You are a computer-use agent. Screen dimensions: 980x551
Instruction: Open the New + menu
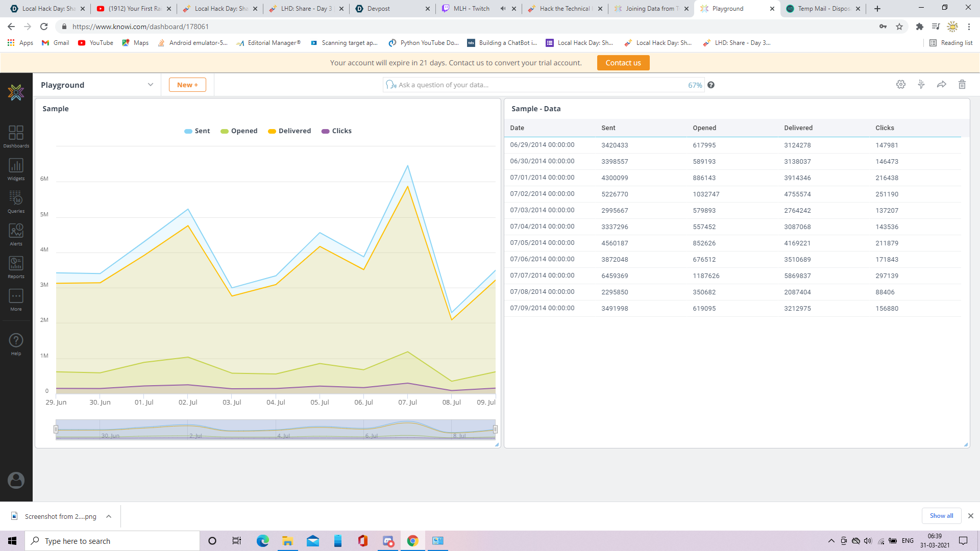[187, 85]
